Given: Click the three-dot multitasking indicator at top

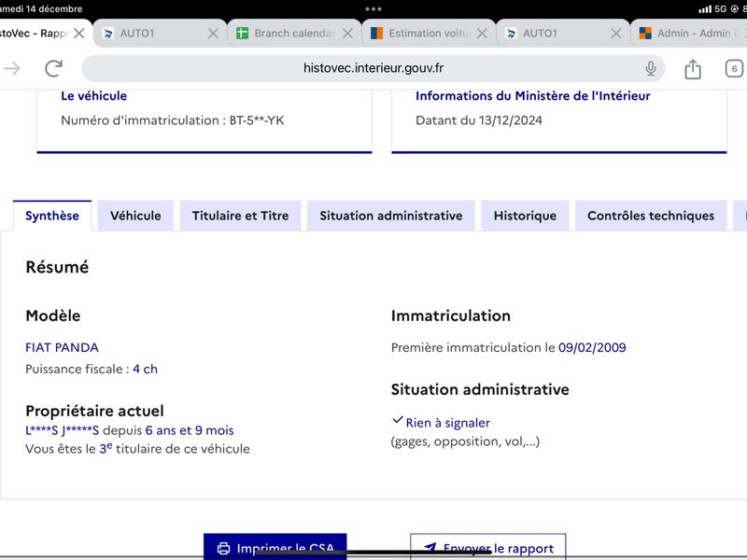Looking at the screenshot, I should tap(373, 9).
